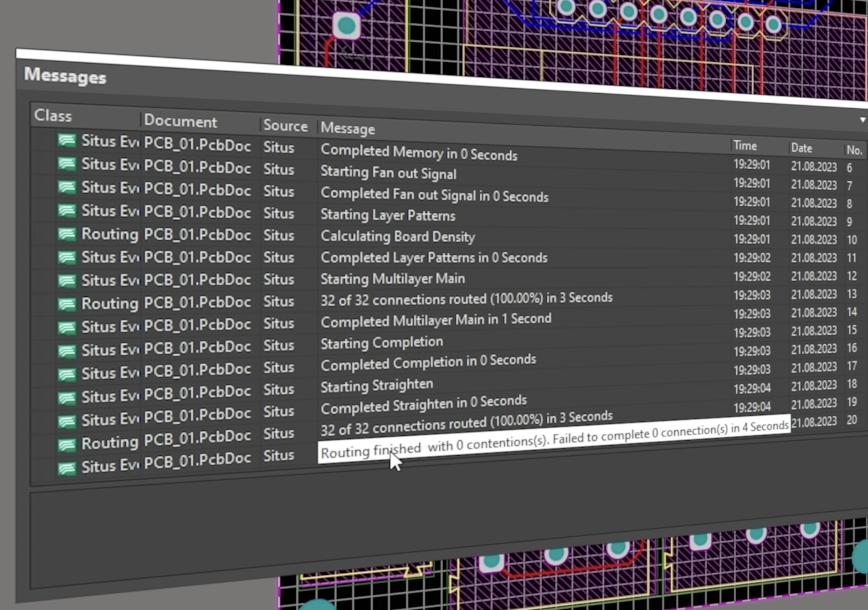
Task: Click the Message column header
Action: pyautogui.click(x=348, y=128)
